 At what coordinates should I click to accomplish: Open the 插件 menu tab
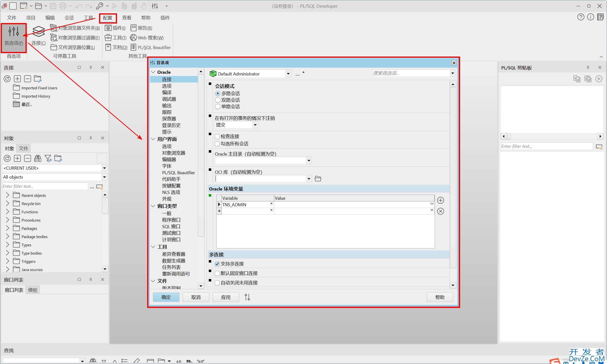[x=165, y=18]
